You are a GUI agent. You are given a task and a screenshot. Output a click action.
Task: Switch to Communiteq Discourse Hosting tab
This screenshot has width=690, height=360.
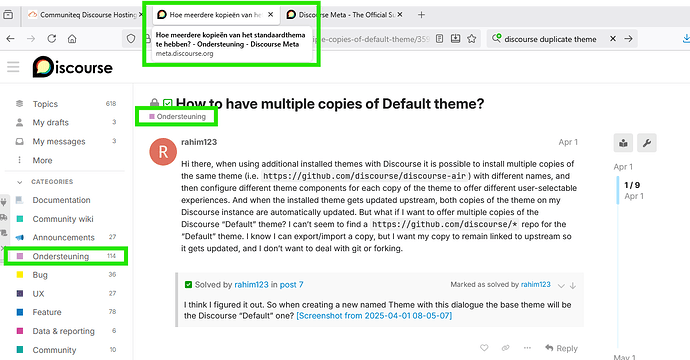click(x=82, y=15)
